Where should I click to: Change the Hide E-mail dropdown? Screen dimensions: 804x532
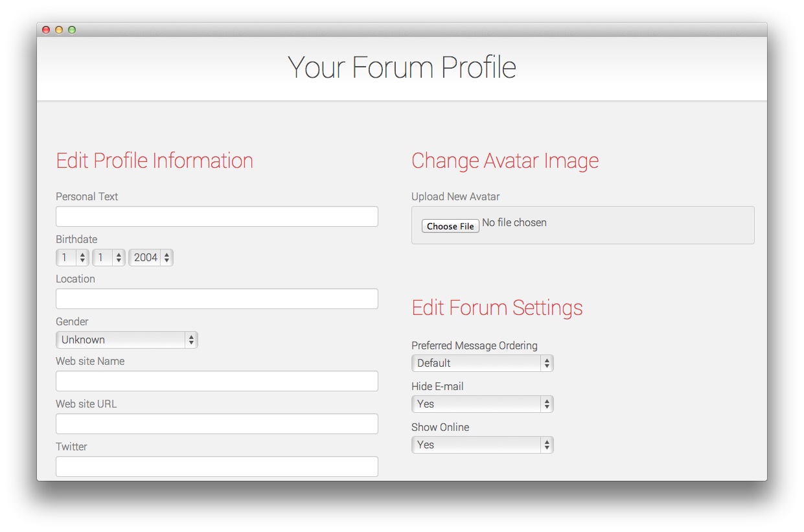[x=483, y=404]
